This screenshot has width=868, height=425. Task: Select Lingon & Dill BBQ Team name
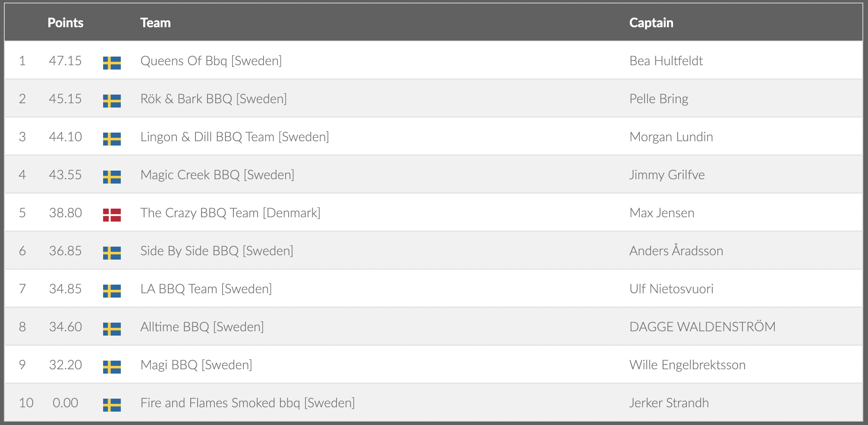[x=234, y=137]
